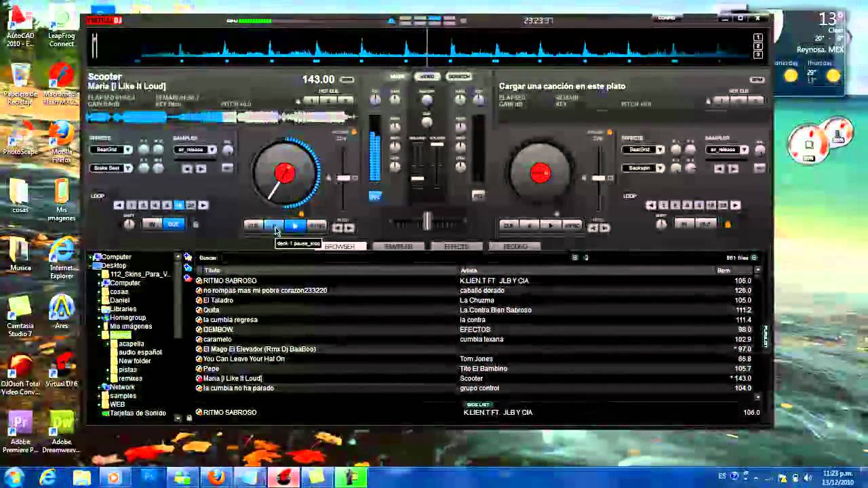Viewport: 868px width, 488px height.
Task: Select the song El Taladro in the list
Action: pos(218,300)
